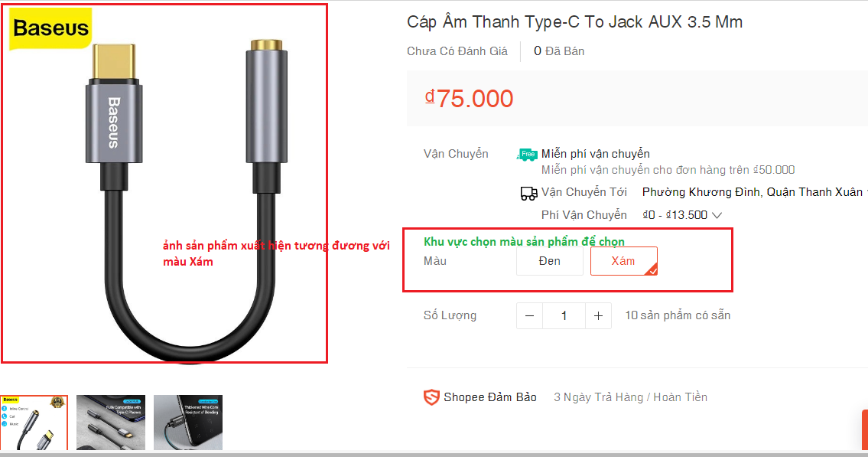Select the third thumbnail showing thickened wire core

(x=188, y=423)
